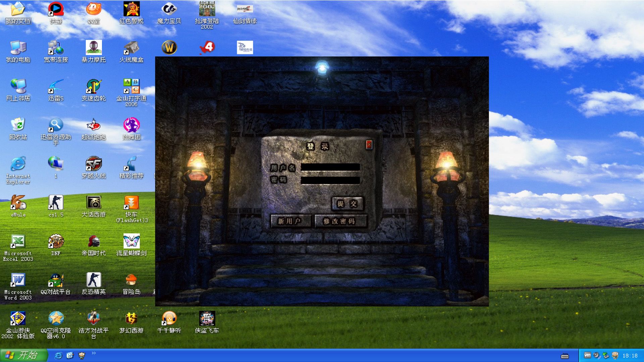
Task: Select the 大话西游 game icon
Action: coord(94,206)
